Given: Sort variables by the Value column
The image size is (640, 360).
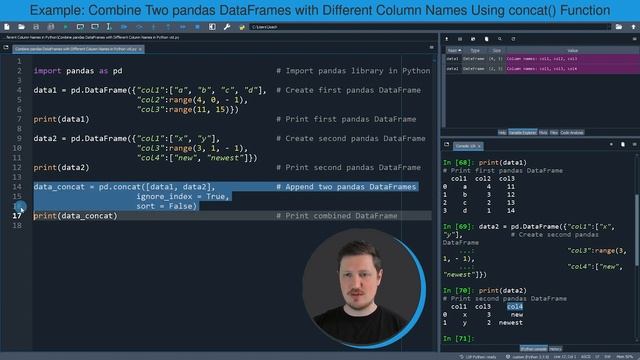Looking at the screenshot, I should (x=572, y=51).
